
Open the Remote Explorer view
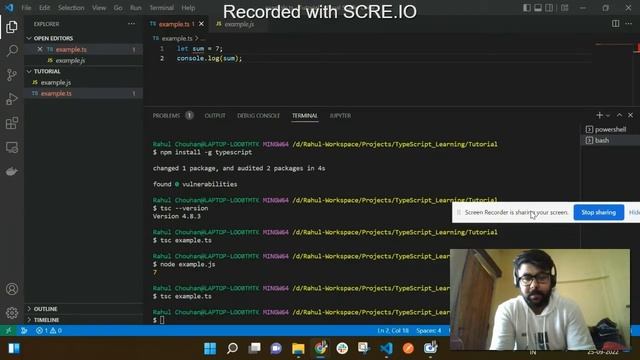(x=12, y=147)
